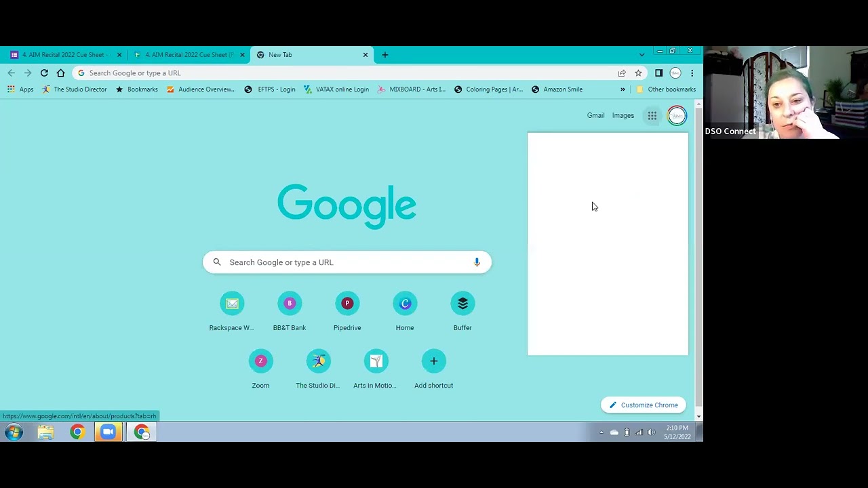
Task: Bookmark this tab with star icon
Action: pyautogui.click(x=638, y=73)
